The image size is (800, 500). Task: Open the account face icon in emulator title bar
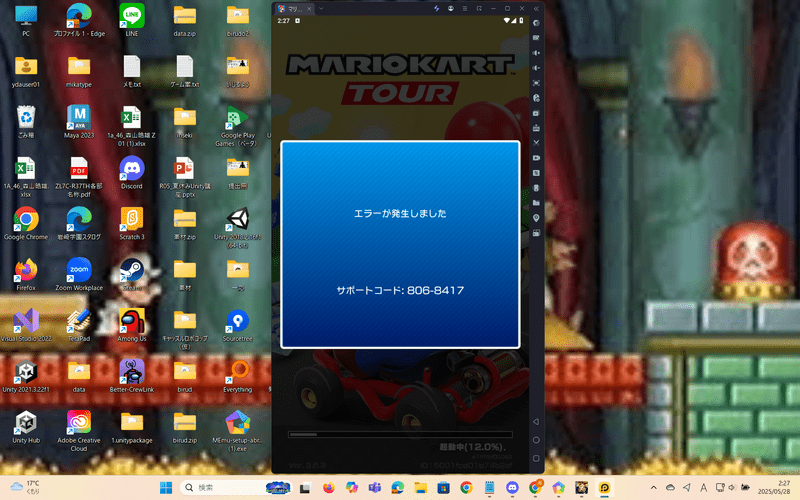451,9
